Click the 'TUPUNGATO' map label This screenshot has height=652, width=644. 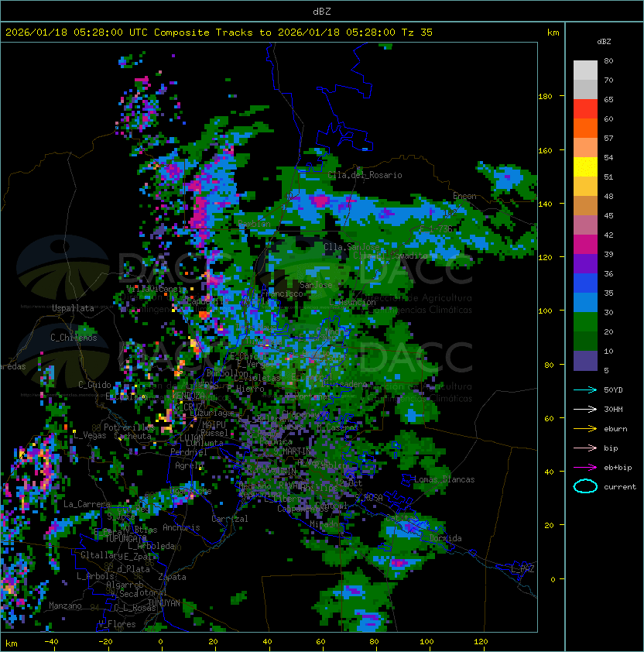(x=126, y=539)
